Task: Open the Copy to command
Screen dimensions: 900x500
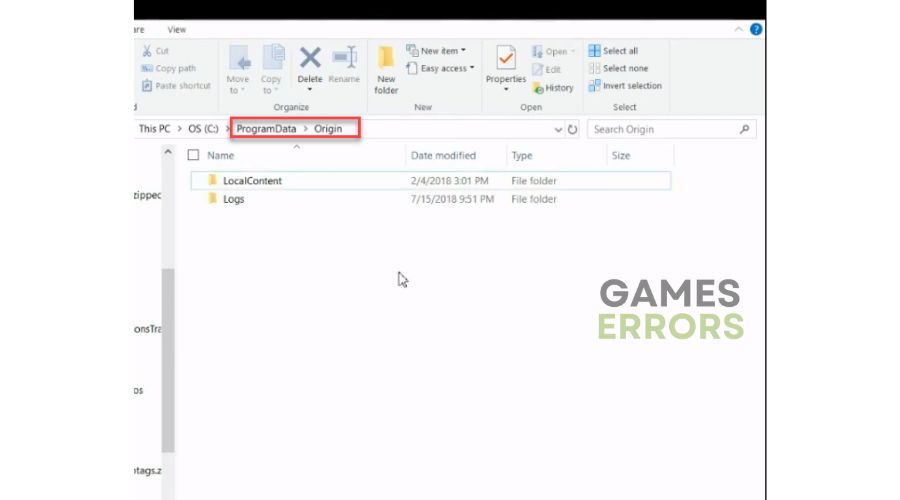Action: tap(271, 70)
